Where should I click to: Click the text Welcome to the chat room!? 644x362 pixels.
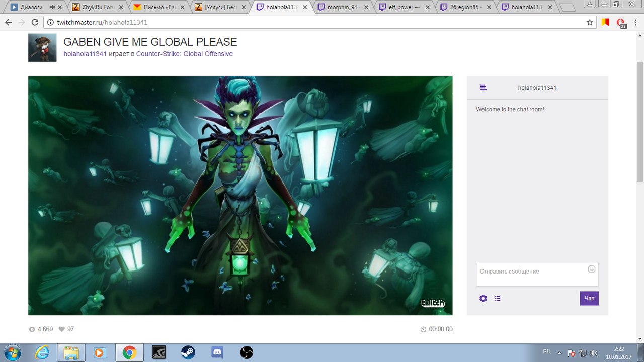point(510,109)
